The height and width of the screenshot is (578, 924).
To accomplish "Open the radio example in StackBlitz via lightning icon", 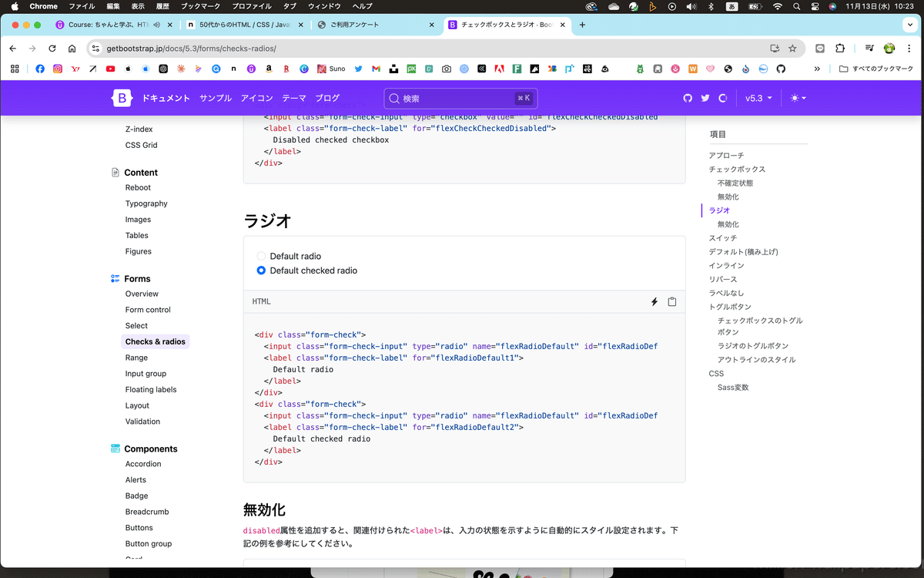I will [654, 301].
